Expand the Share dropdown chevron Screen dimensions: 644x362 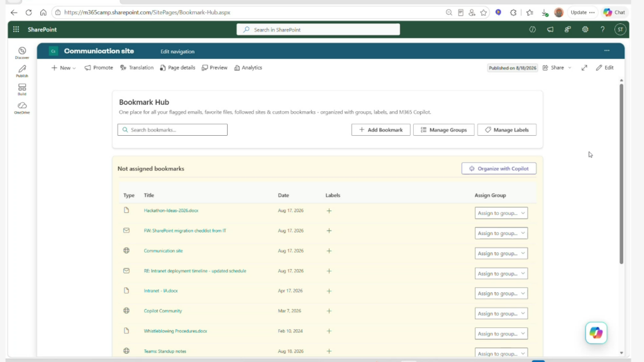pos(570,68)
